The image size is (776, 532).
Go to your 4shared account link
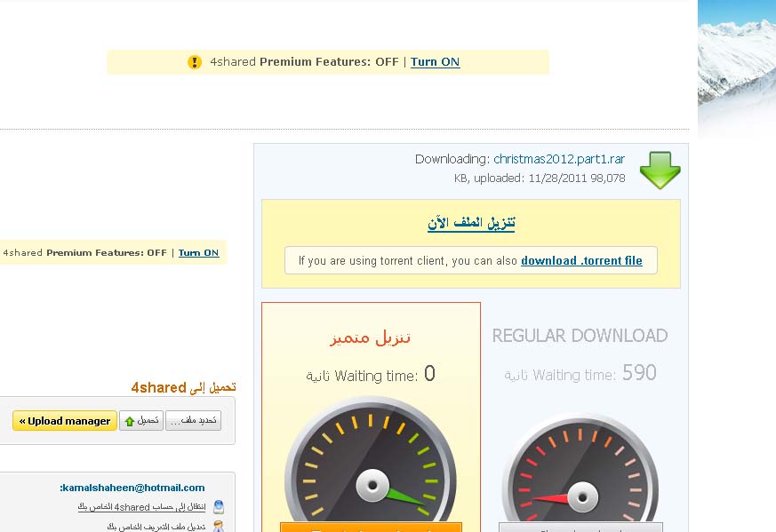point(141,507)
